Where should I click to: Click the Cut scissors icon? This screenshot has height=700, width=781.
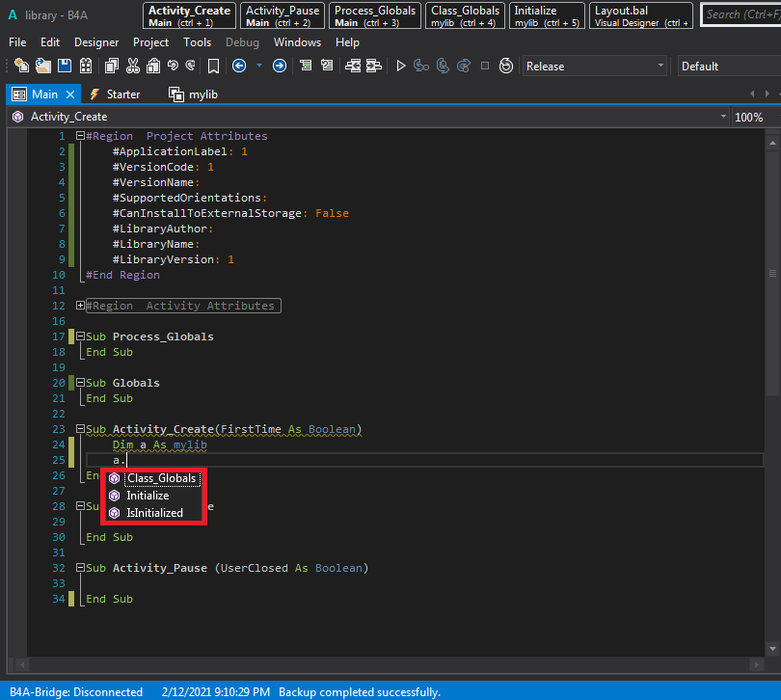click(x=131, y=66)
